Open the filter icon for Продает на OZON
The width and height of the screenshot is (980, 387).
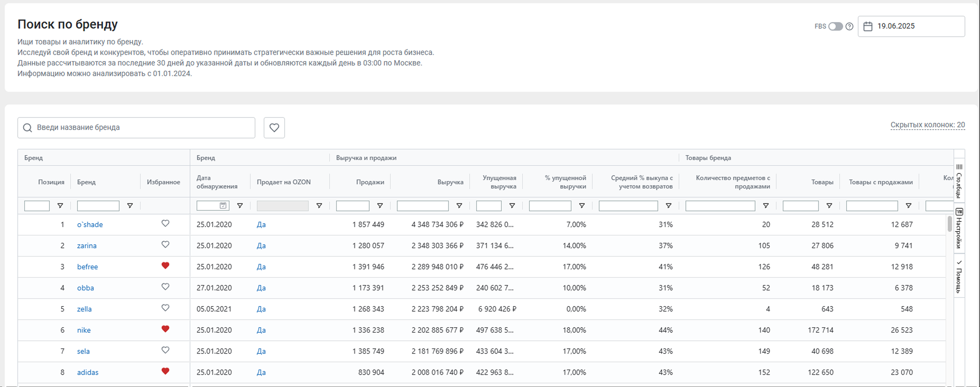[319, 206]
